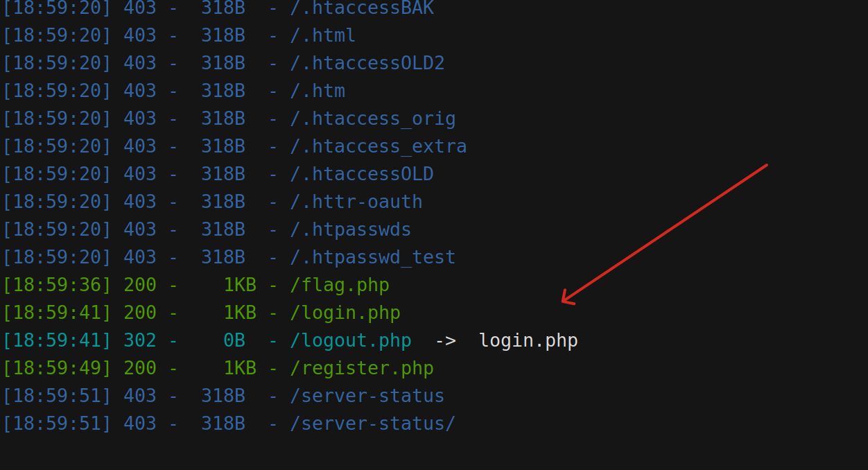Open the green /login.php result
The image size is (868, 470).
345,313
